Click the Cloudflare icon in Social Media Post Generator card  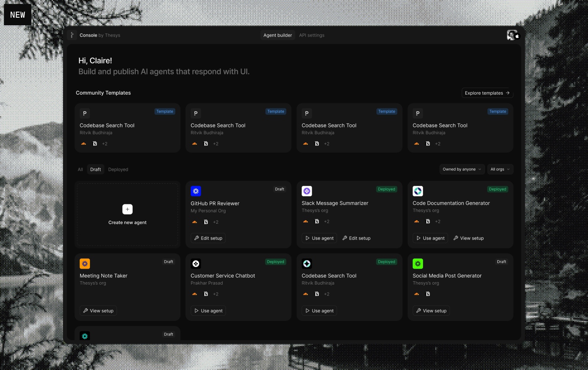click(416, 294)
